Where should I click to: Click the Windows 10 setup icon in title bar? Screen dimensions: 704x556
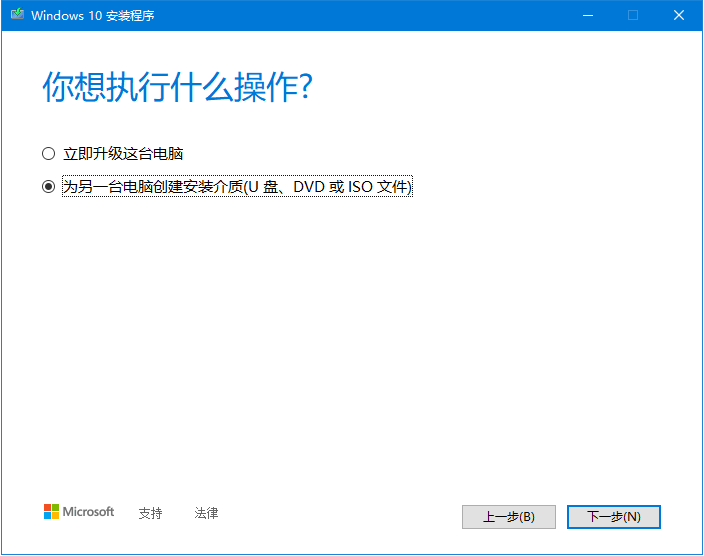click(17, 16)
